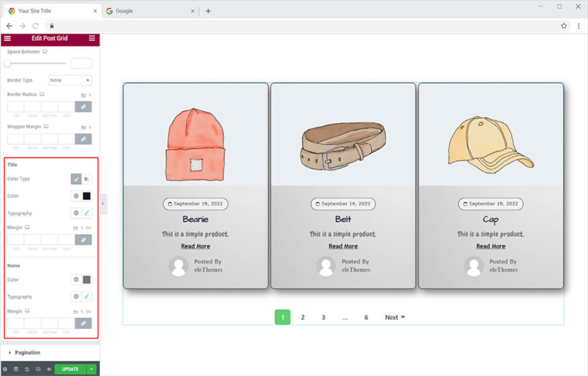This screenshot has height=376, width=588.
Task: Open the Border Type dropdown
Action: 70,80
